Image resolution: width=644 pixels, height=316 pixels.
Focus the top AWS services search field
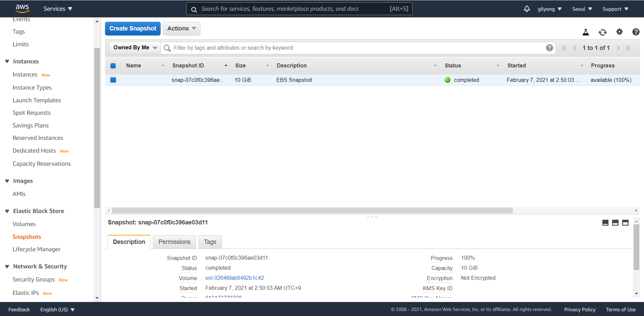point(299,9)
